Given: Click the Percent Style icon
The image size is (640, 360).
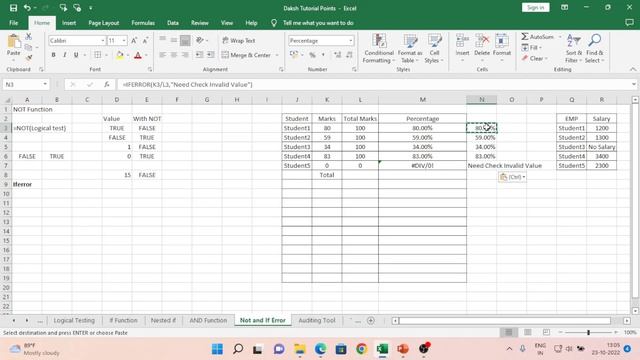Looking at the screenshot, I should [312, 55].
